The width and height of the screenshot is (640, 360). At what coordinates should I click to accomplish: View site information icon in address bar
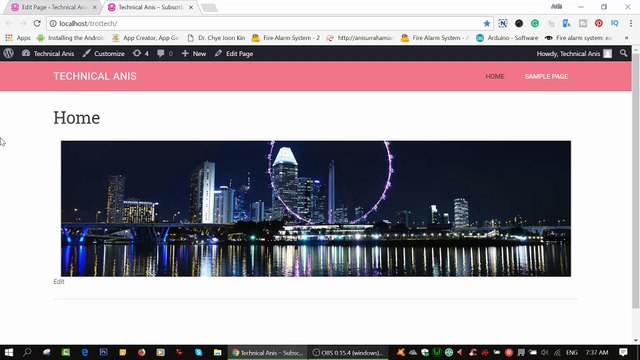point(53,24)
